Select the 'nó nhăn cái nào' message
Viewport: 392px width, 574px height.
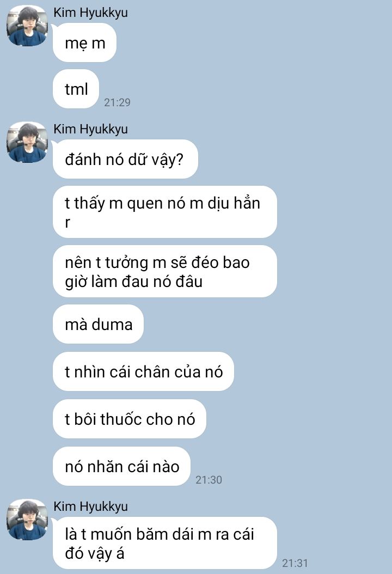click(x=121, y=466)
